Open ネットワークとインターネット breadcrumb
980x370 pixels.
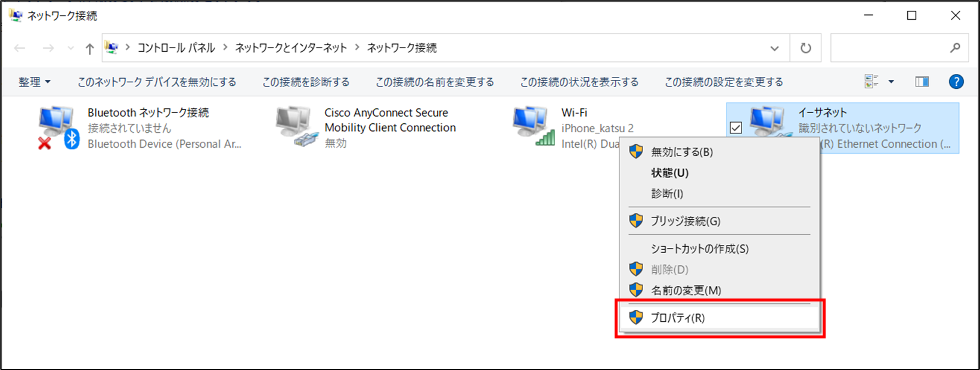tap(291, 48)
